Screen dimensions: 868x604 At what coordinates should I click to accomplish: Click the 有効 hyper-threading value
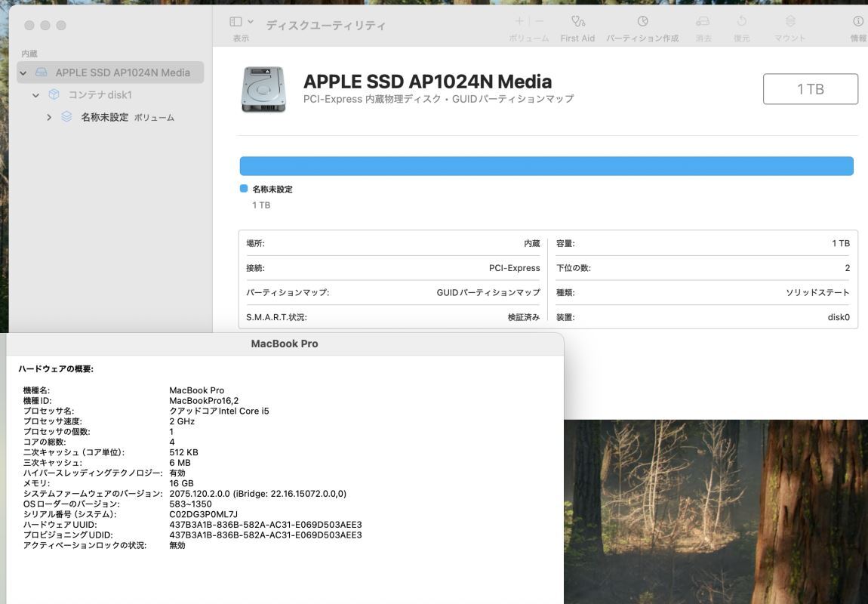click(x=177, y=473)
